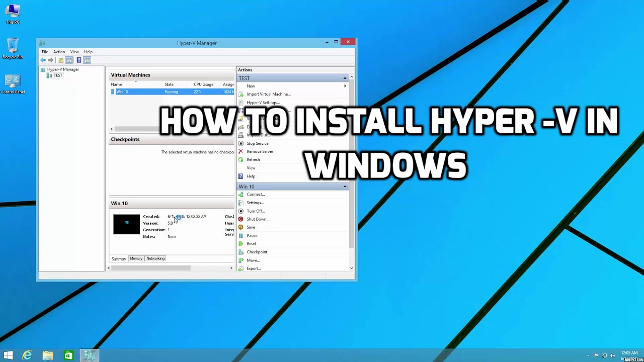Click the running Hyper-V Manager taskbar button
Image resolution: width=644 pixels, height=362 pixels.
pos(90,355)
